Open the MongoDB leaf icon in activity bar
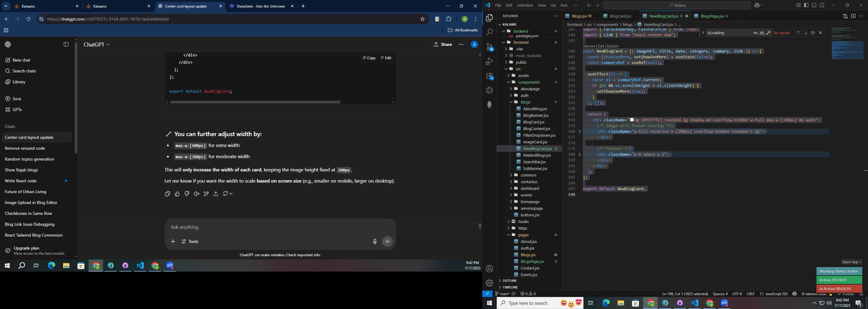The image size is (868, 309). [489, 105]
